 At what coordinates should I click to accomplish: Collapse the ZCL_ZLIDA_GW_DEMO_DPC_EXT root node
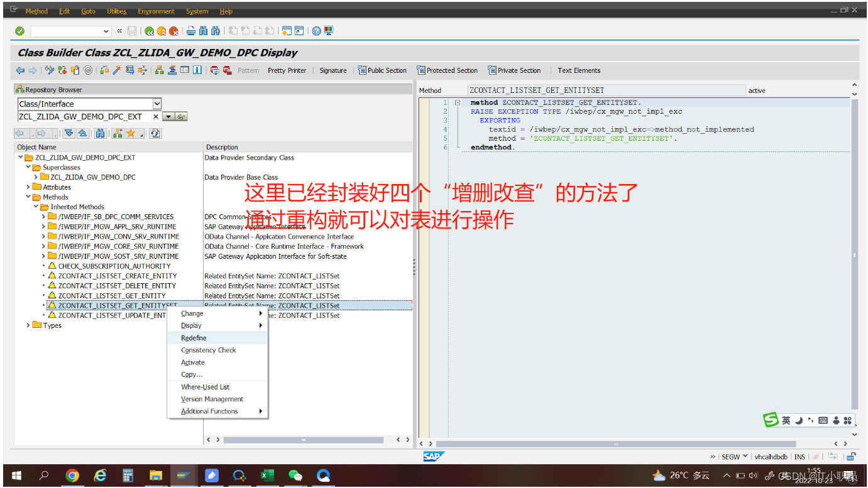pos(21,158)
